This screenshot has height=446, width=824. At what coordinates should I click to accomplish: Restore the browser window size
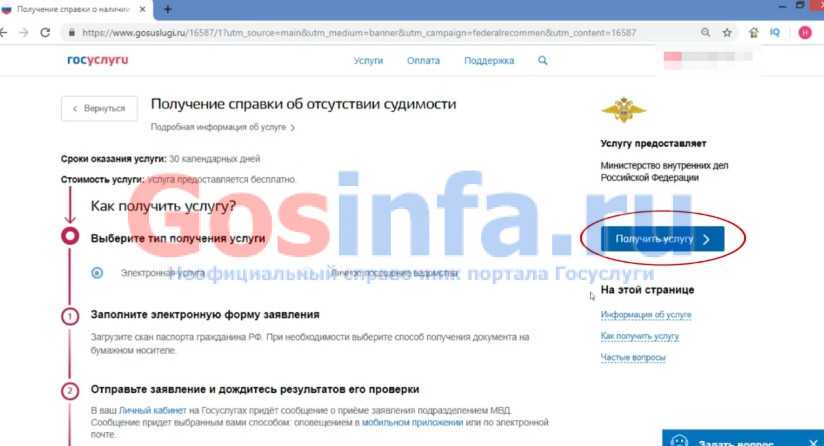[x=800, y=5]
